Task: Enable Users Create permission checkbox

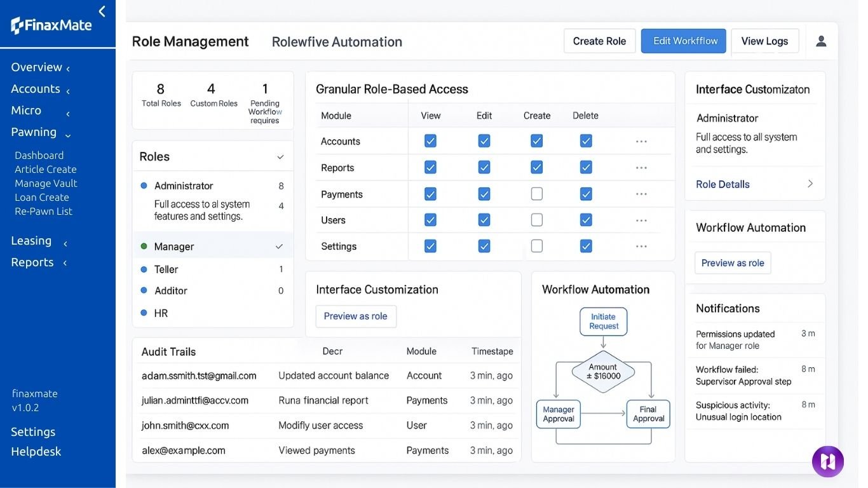Action: click(537, 220)
